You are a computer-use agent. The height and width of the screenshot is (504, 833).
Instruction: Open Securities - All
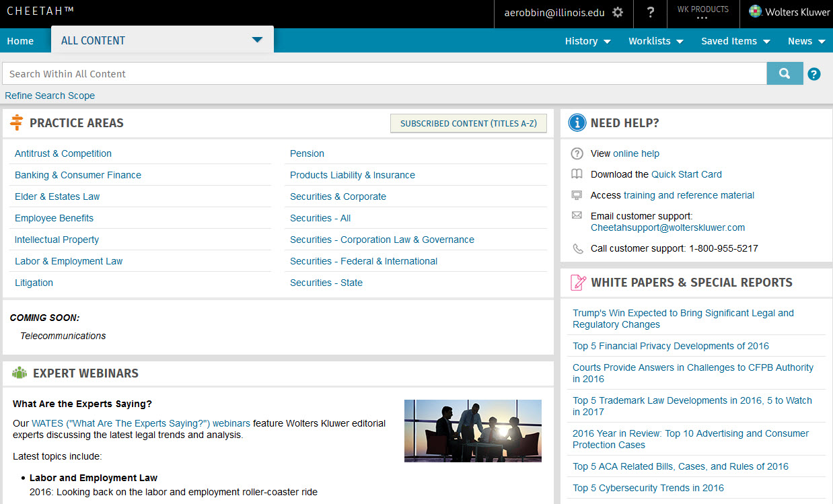point(320,218)
